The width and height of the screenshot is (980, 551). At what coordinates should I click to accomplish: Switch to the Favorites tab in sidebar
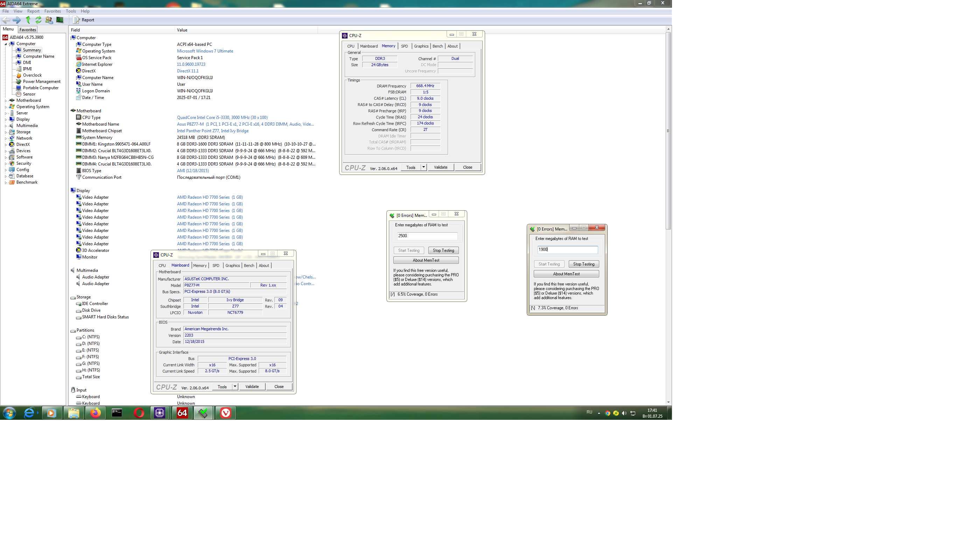tap(28, 30)
